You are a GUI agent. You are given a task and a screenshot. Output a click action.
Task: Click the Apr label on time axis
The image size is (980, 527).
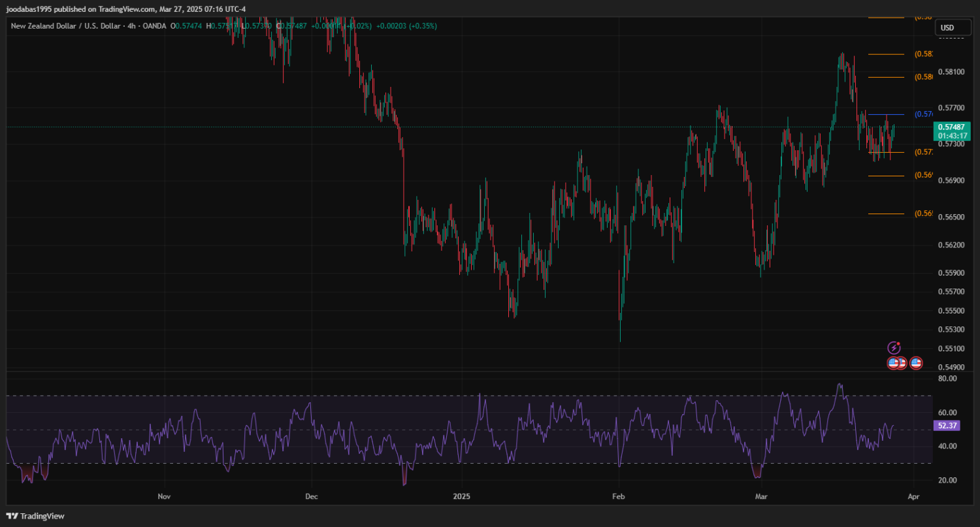click(x=913, y=497)
